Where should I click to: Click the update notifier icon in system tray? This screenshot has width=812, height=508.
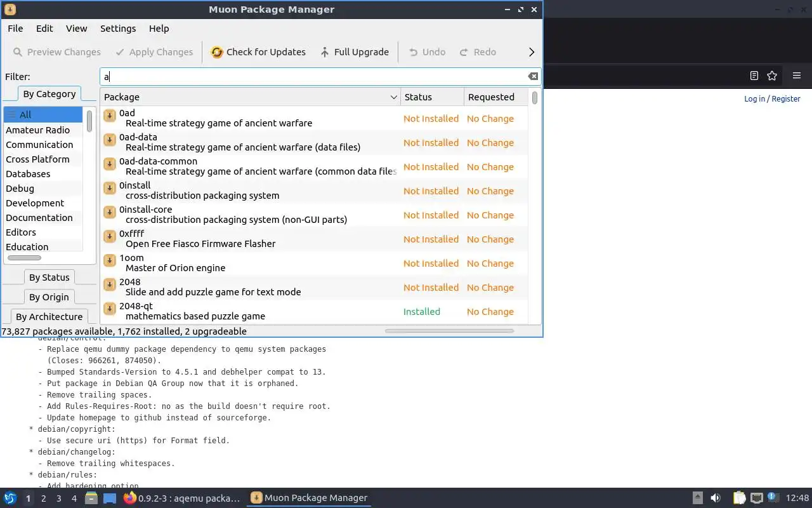tap(773, 497)
